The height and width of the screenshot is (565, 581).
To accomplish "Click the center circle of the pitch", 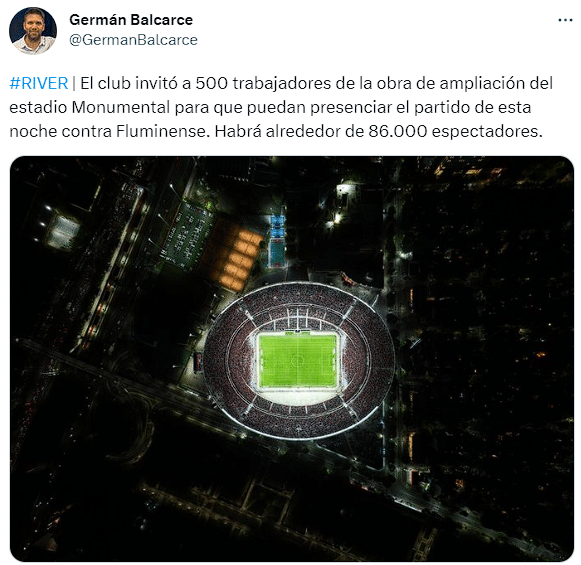I will [x=298, y=360].
